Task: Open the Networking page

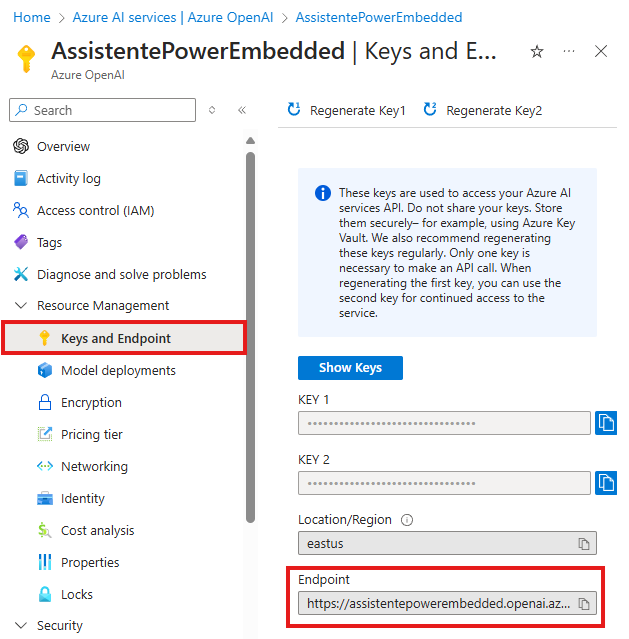Action: coord(94,466)
